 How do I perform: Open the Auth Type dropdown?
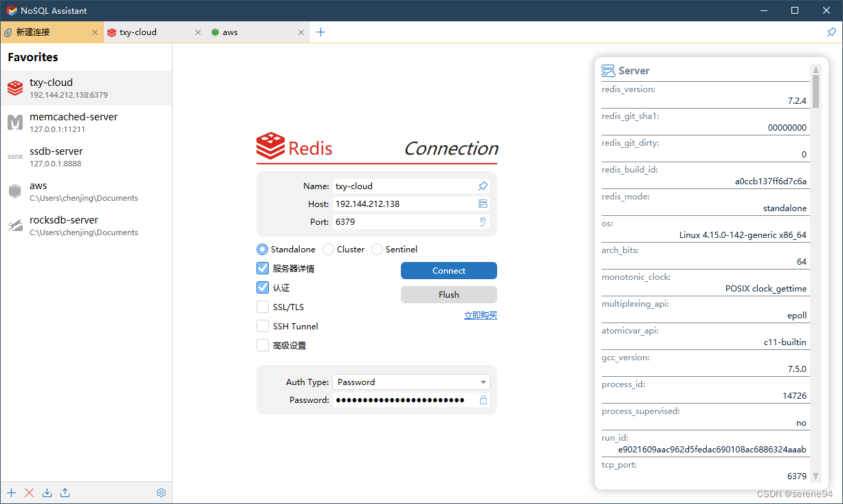pos(411,382)
